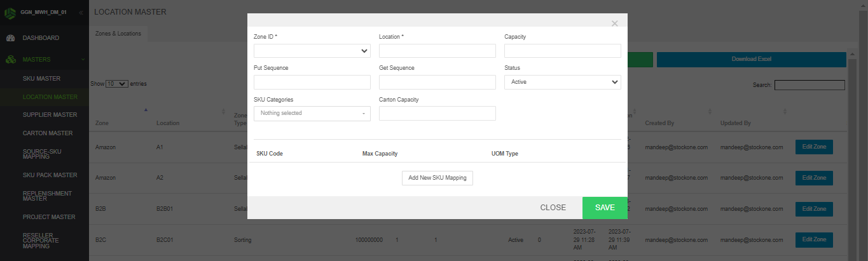Select the Get Sequence input box
The height and width of the screenshot is (261, 868).
(x=437, y=82)
